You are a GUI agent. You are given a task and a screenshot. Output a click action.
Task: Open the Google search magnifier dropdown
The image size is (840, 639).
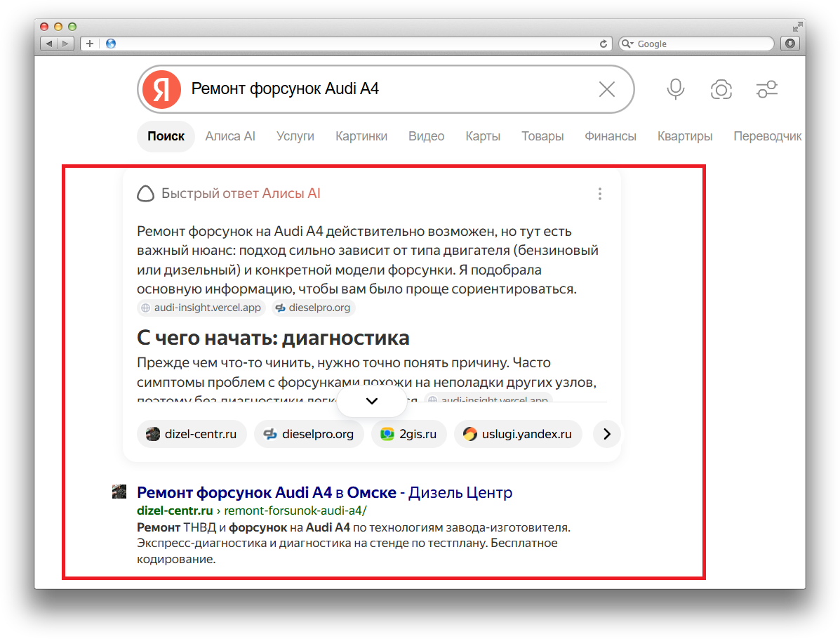[x=627, y=44]
